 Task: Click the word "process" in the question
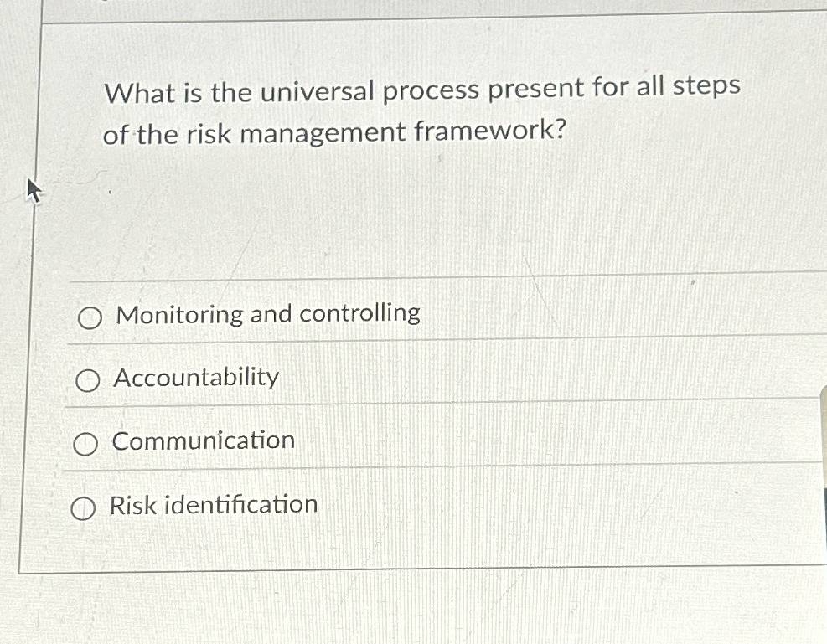pos(431,91)
